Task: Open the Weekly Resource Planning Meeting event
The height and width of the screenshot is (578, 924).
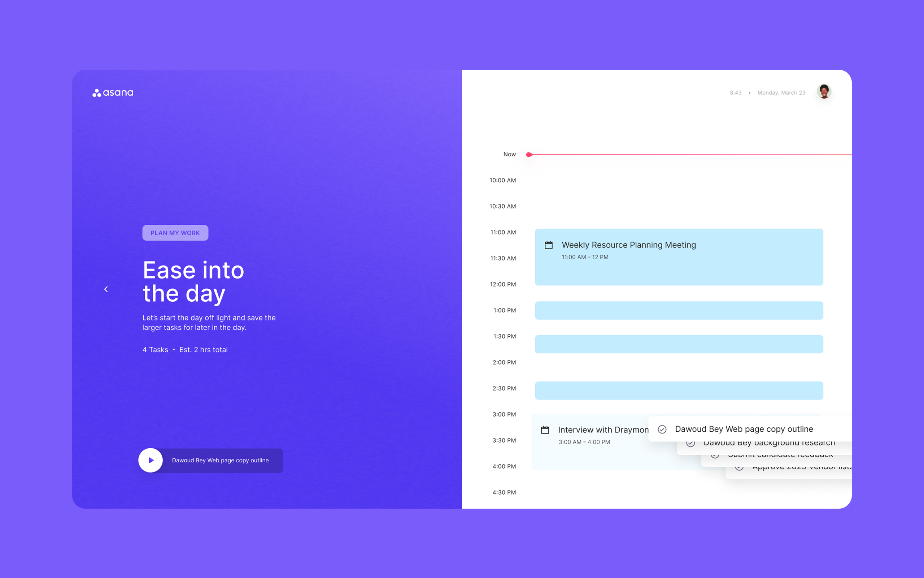Action: [x=679, y=257]
